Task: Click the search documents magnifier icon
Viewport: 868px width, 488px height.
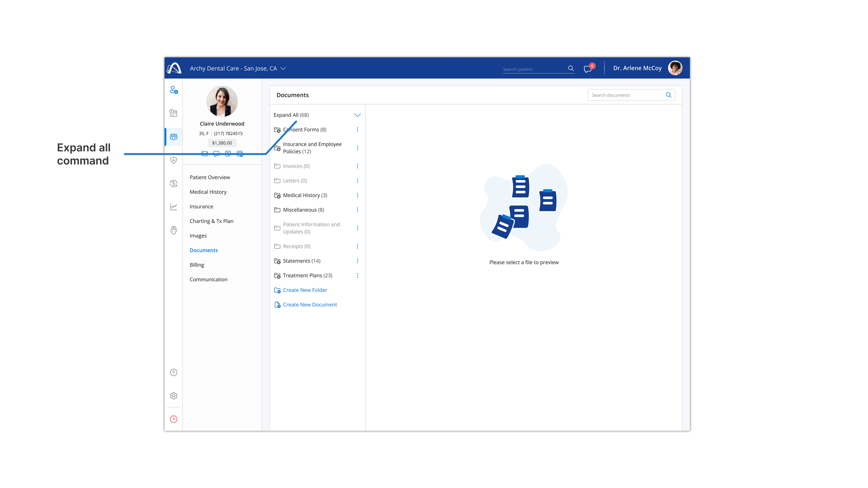Action: [668, 95]
